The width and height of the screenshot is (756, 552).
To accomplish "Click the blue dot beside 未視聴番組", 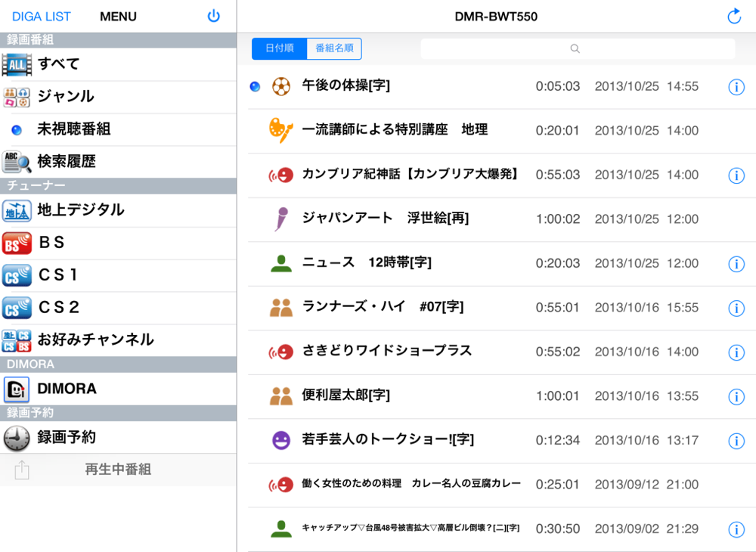I will [17, 130].
